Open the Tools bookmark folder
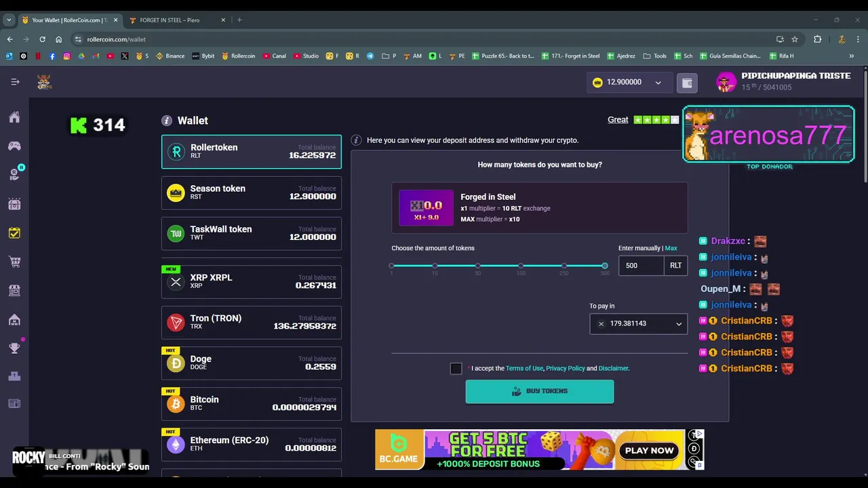 655,56
